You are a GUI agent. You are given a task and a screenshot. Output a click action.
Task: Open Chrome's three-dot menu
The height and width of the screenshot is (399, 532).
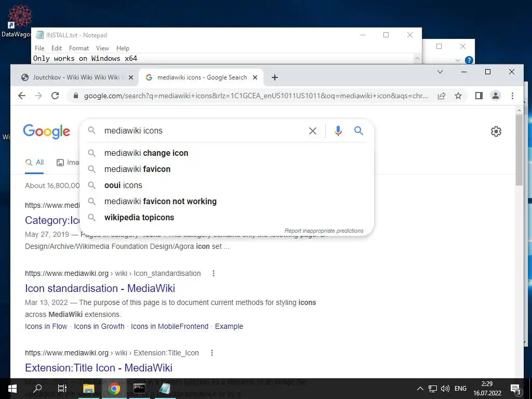(x=512, y=96)
